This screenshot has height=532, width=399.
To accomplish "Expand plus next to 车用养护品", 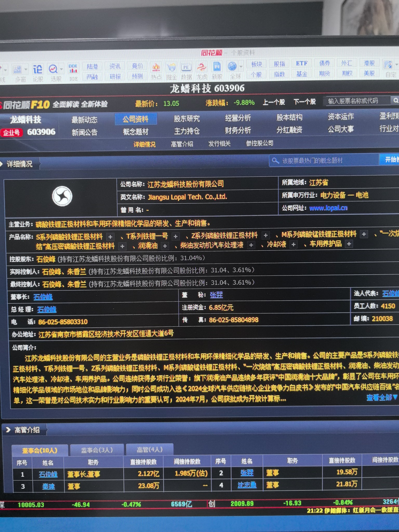I will tap(349, 244).
